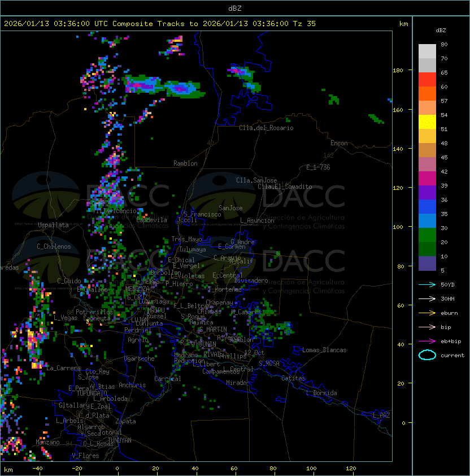Click the Clla.del_Rosario map label
470x476 pixels.
tap(266, 128)
